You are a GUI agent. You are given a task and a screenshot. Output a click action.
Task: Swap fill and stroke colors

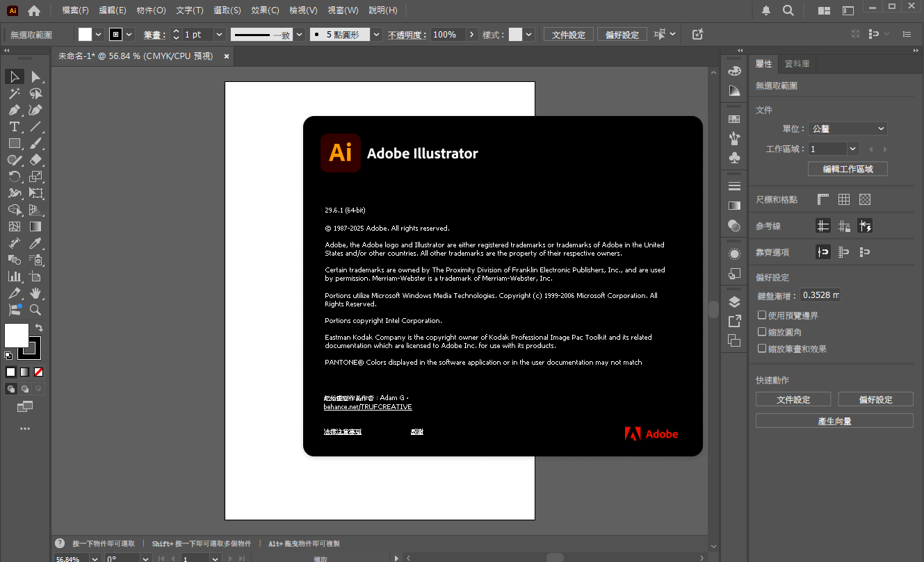(39, 327)
